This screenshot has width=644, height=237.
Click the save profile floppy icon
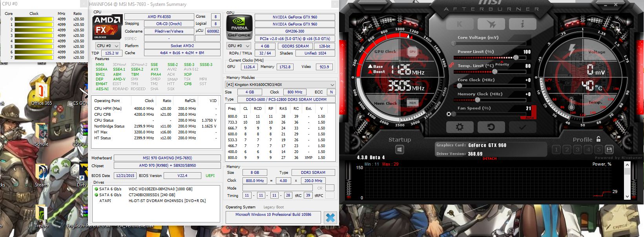point(609,149)
